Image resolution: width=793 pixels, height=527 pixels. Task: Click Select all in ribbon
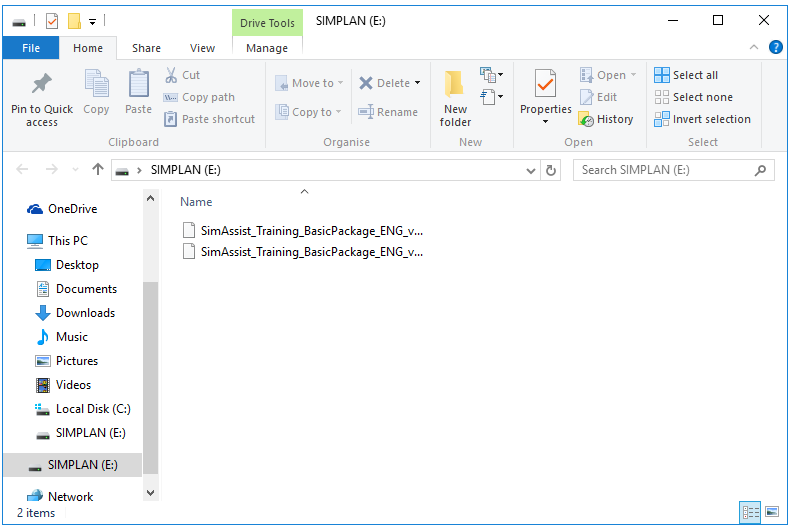(686, 75)
